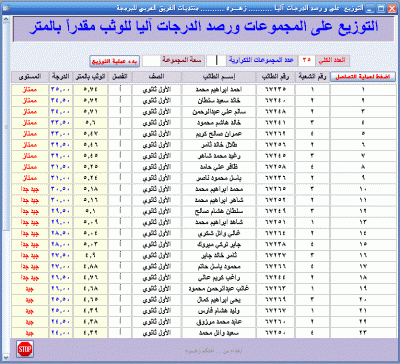This screenshot has height=364, width=400.
Task: Minimize the window from the title bar
Action: [x=369, y=9]
